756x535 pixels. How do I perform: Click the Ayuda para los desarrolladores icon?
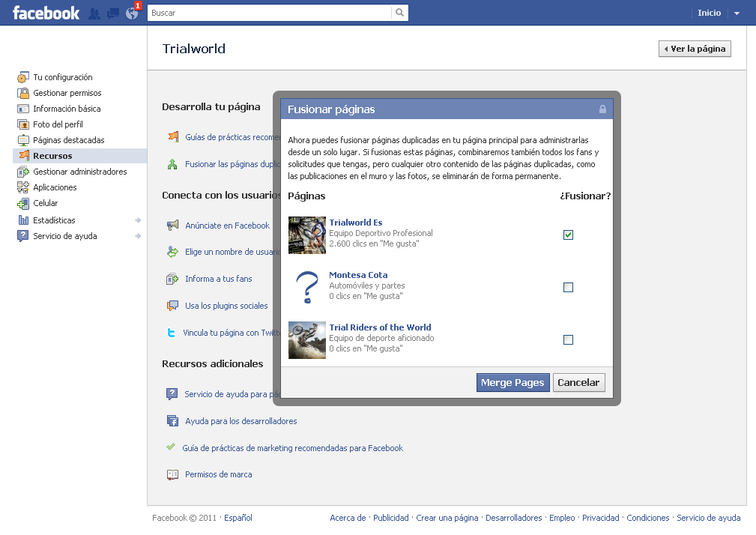click(172, 421)
